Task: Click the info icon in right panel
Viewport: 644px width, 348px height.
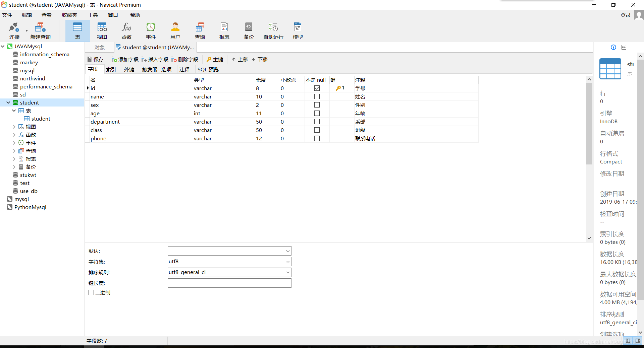Action: 613,47
